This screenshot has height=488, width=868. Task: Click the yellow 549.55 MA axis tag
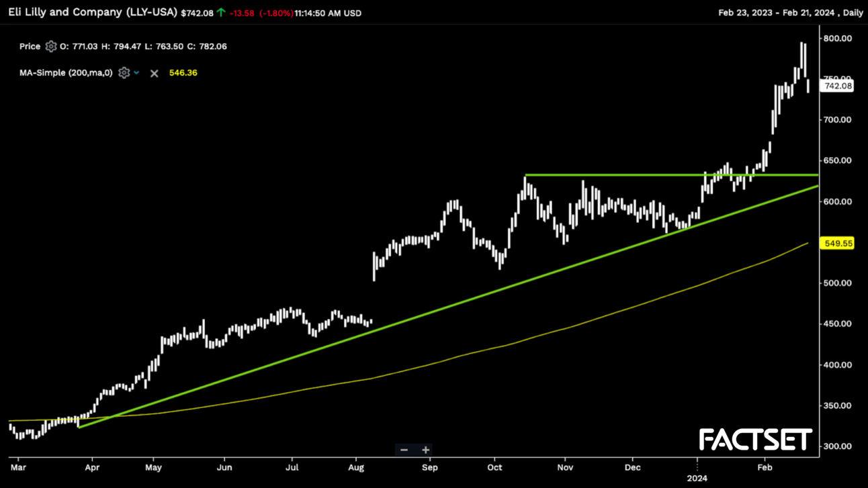point(838,243)
